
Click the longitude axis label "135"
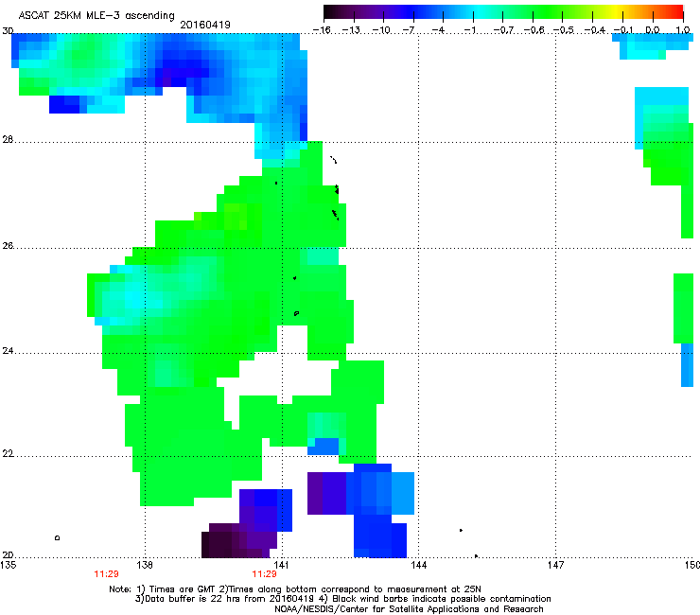(x=8, y=565)
